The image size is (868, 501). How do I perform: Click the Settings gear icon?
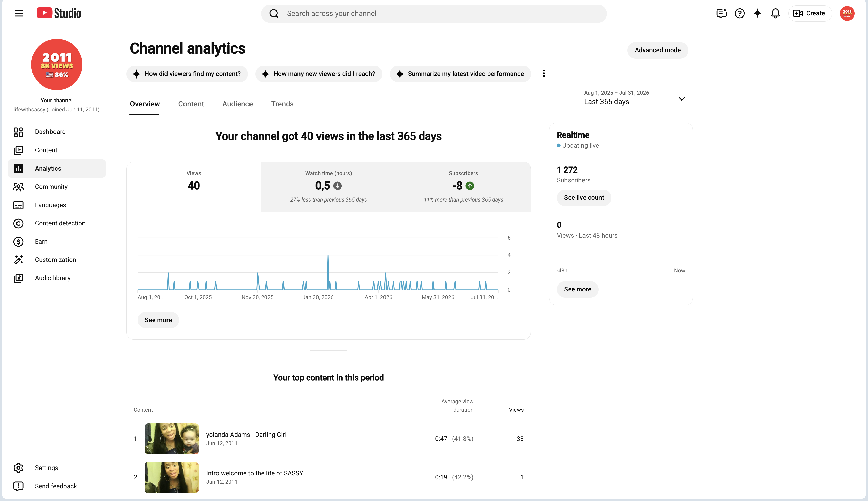tap(18, 467)
